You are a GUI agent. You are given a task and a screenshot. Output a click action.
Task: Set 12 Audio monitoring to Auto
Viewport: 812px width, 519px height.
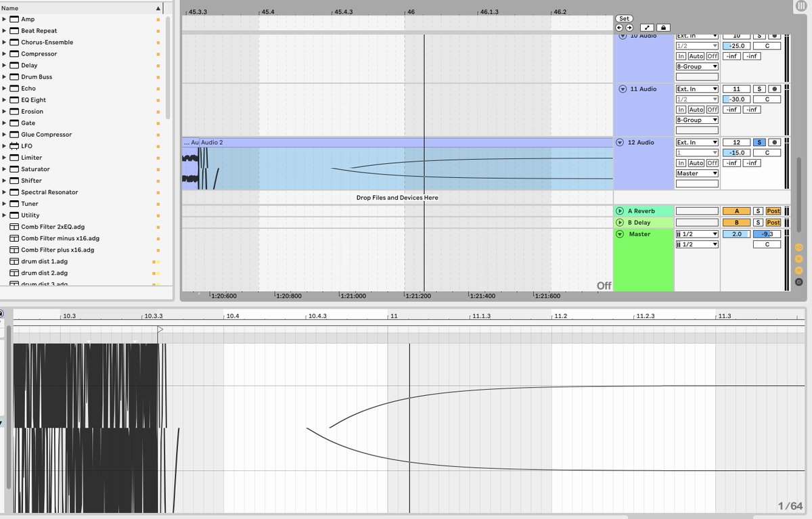pyautogui.click(x=696, y=163)
